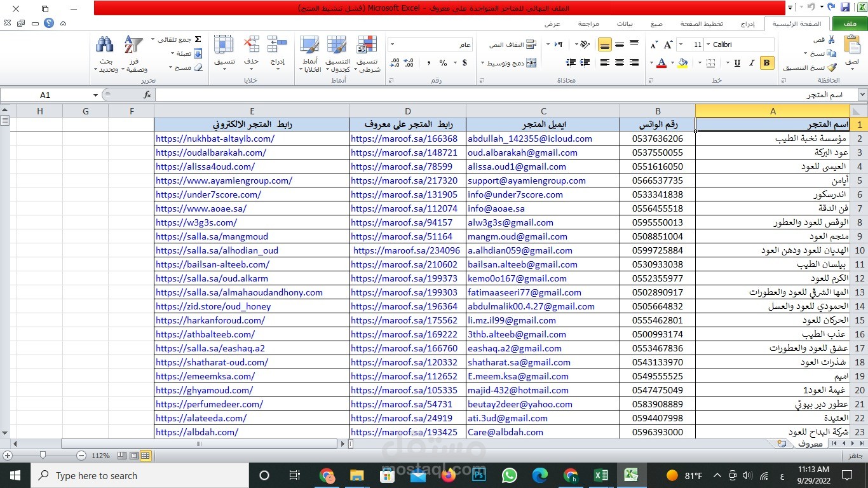
Task: Click the text direction paragraph icon
Action: point(559,44)
